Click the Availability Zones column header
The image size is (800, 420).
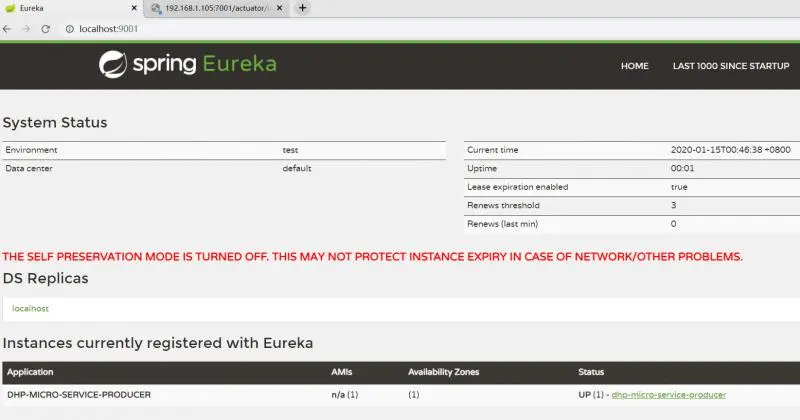point(444,372)
